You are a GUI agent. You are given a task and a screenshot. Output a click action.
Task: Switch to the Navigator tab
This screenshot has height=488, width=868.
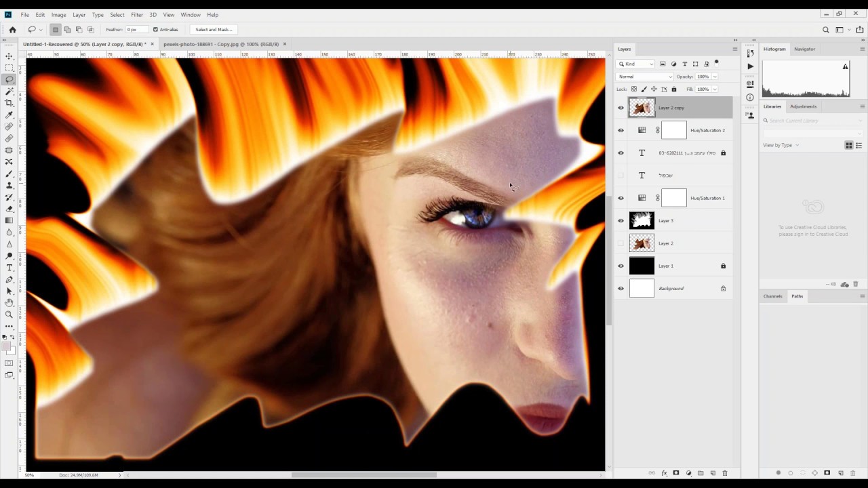[x=804, y=49]
